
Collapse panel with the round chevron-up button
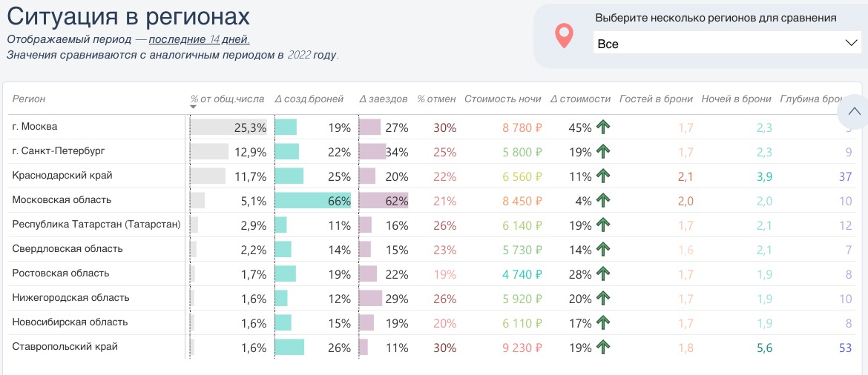click(853, 112)
